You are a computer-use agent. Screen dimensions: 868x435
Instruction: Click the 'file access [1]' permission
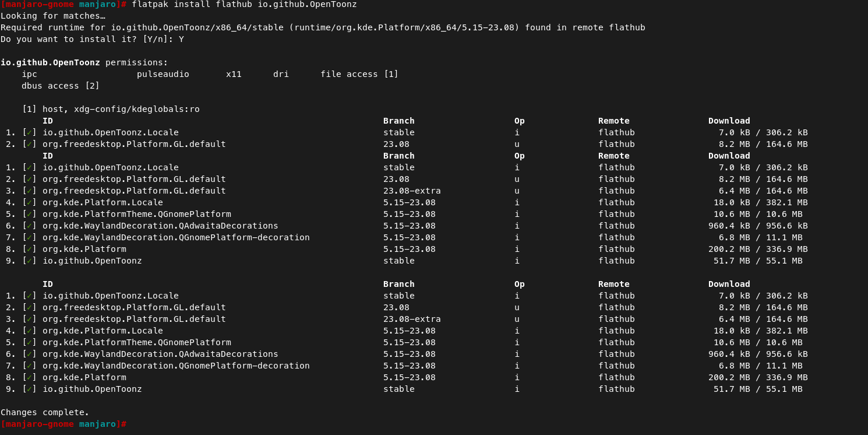(359, 74)
